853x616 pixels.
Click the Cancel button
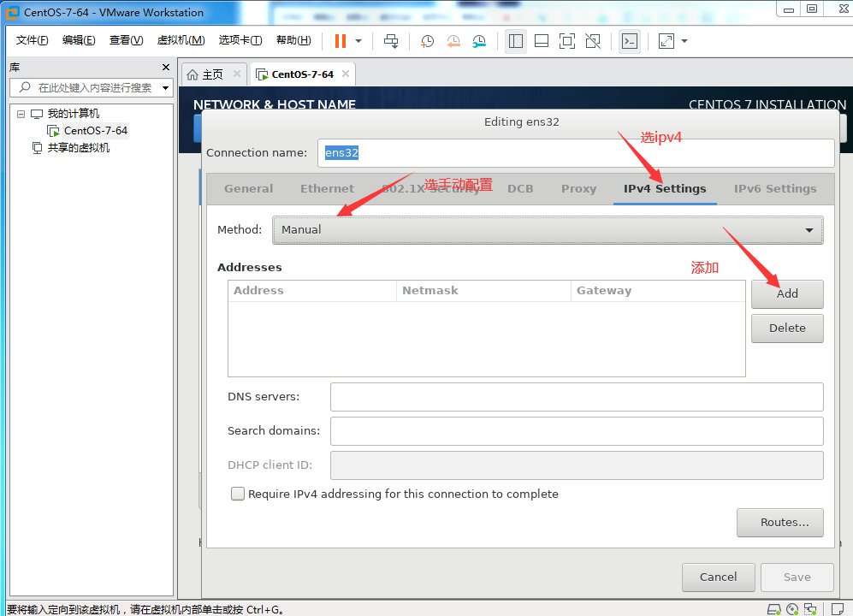(x=718, y=577)
